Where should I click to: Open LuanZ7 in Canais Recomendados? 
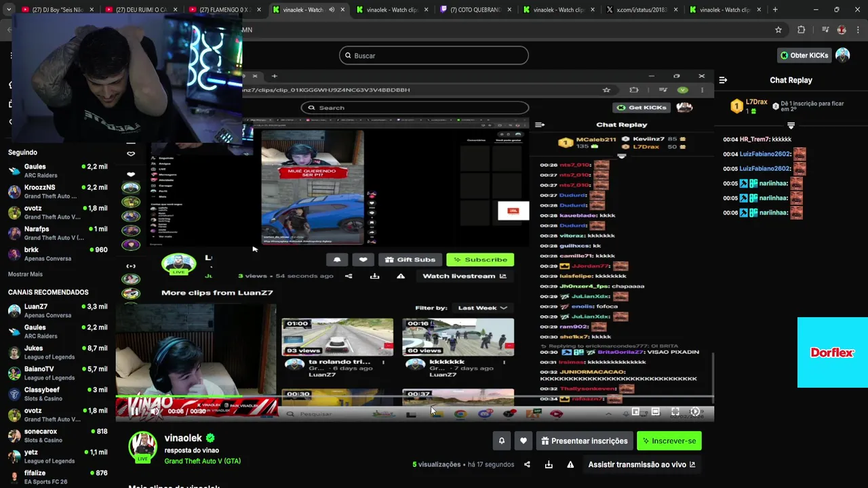tap(58, 311)
